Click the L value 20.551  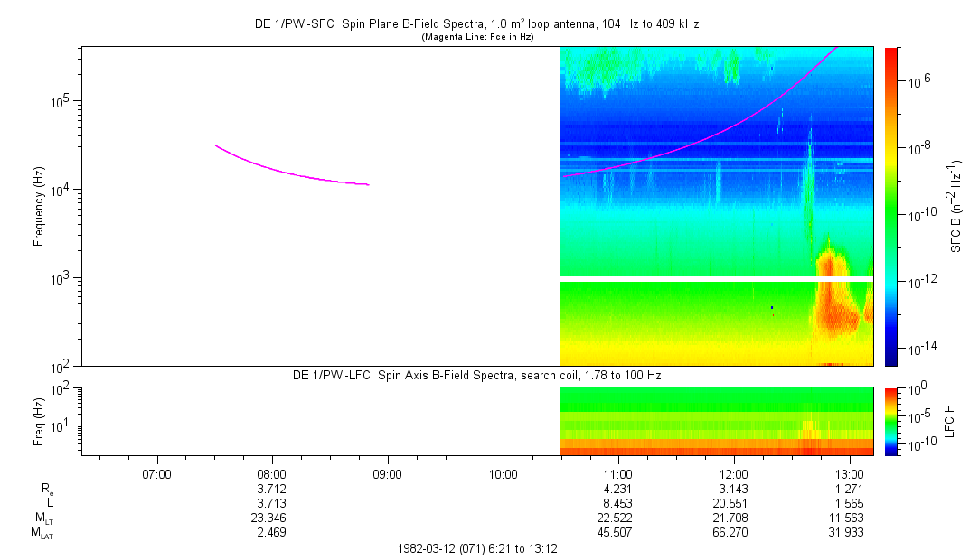click(x=730, y=503)
